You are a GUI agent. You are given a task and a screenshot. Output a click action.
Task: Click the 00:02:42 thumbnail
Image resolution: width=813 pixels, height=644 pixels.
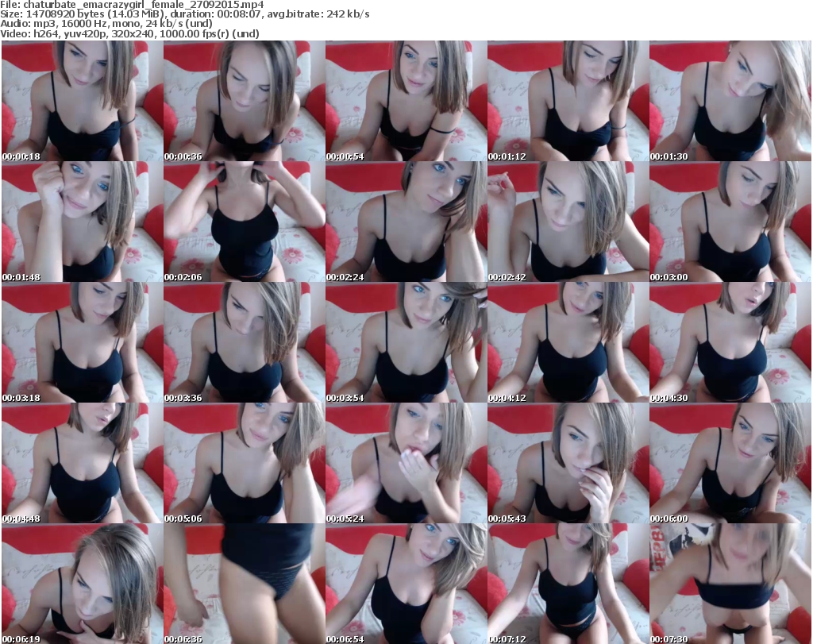pyautogui.click(x=568, y=222)
